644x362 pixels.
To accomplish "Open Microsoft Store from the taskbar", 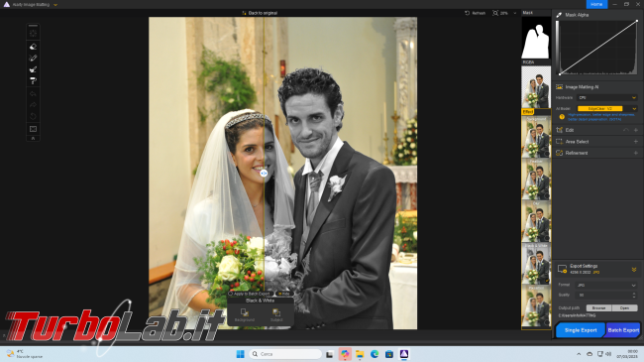I will [x=389, y=354].
